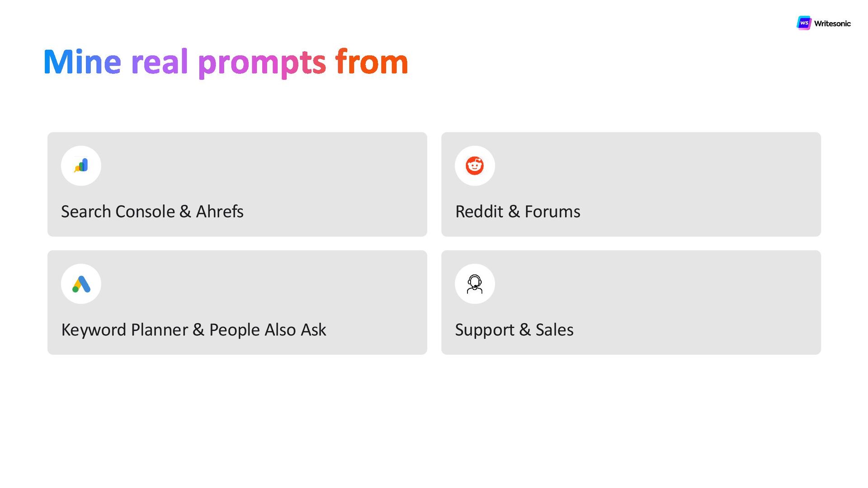Click the word "real" in the slide title
The image size is (868, 488).
click(x=159, y=62)
